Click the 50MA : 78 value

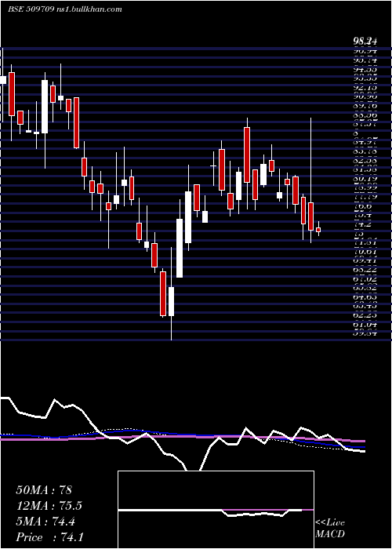44,490
